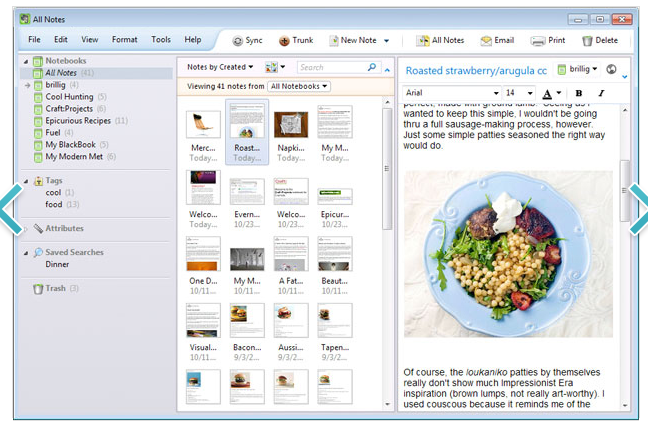Open the Trash in the sidebar

click(x=55, y=288)
